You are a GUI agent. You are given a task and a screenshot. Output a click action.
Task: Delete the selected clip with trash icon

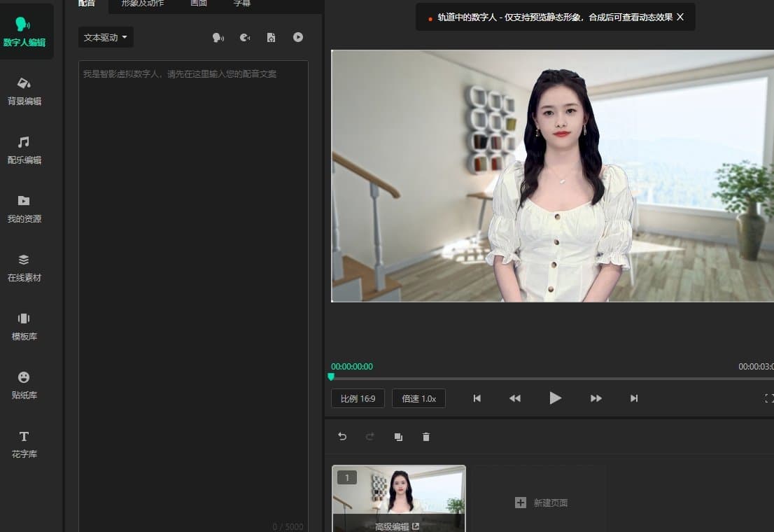tap(426, 436)
